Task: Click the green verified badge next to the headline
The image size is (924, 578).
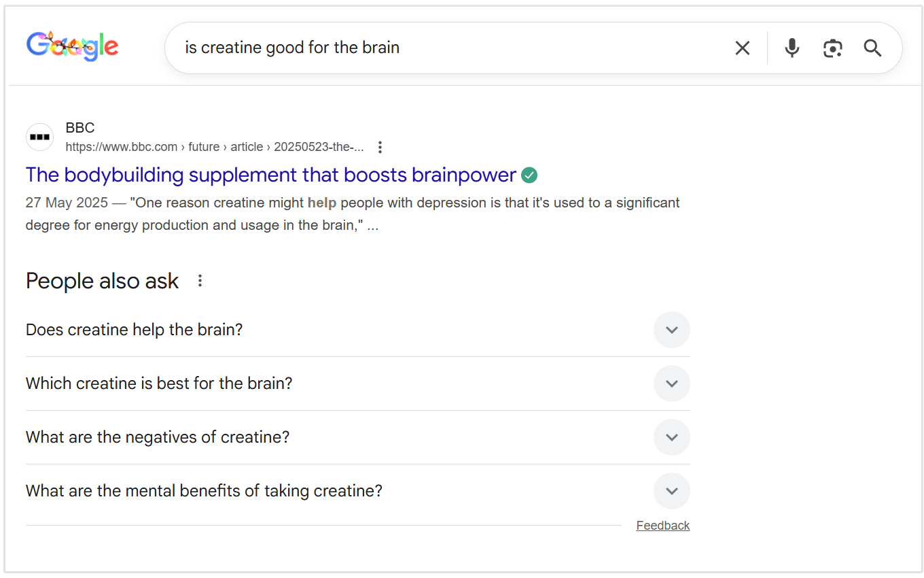Action: (529, 175)
